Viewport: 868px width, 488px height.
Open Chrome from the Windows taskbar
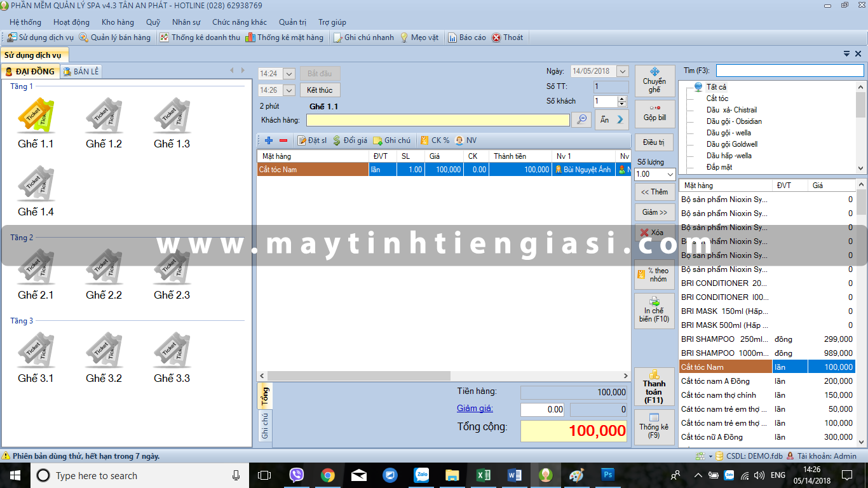328,475
